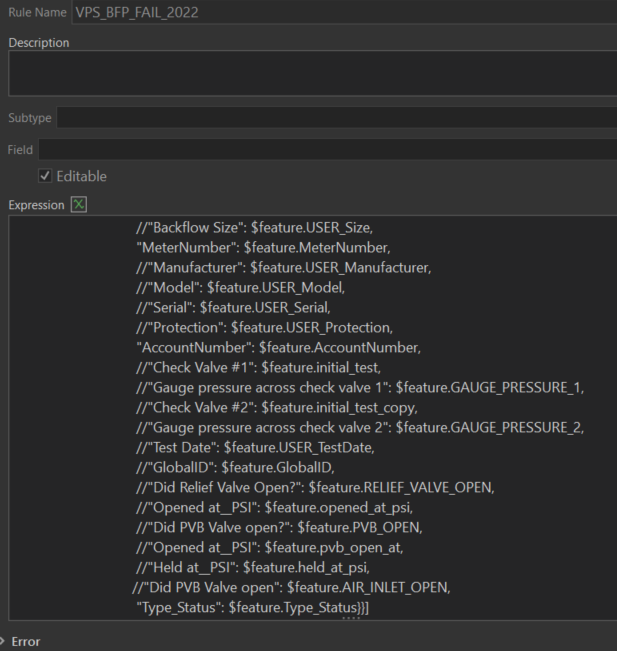617x651 pixels.
Task: Click inside the Description text box
Action: 312,73
